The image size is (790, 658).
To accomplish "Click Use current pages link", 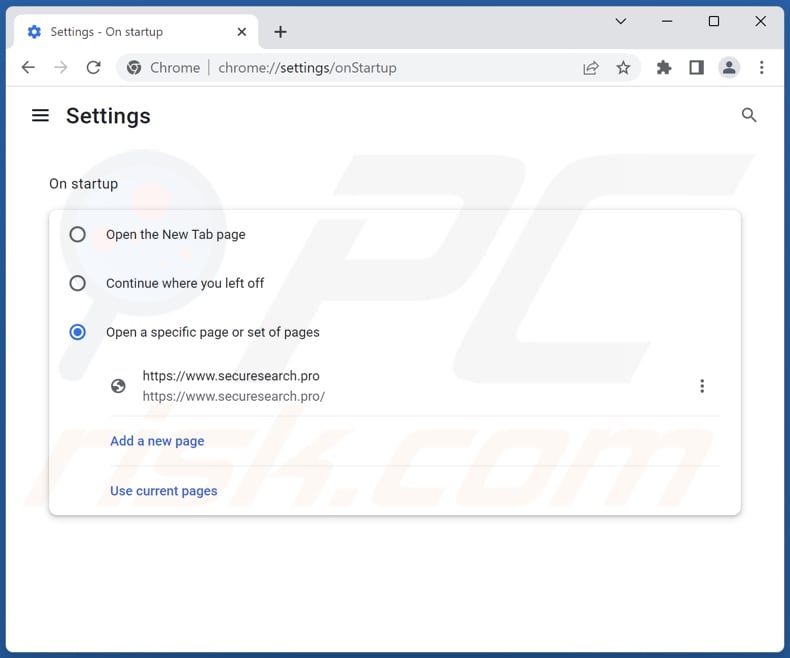I will tap(164, 491).
